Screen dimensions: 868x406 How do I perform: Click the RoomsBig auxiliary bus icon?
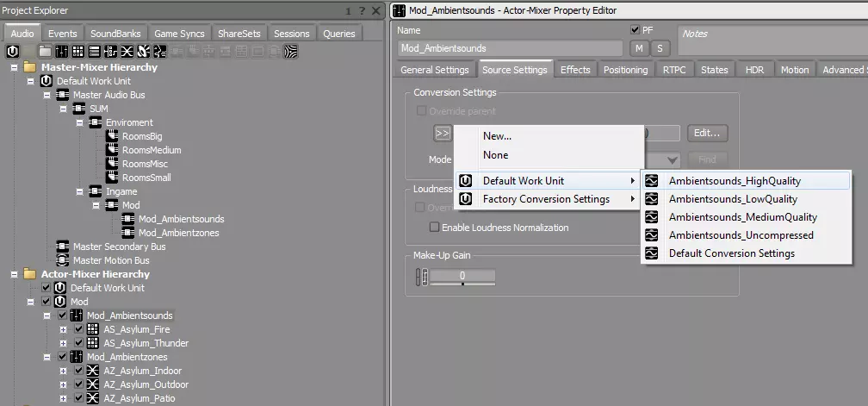click(x=112, y=136)
